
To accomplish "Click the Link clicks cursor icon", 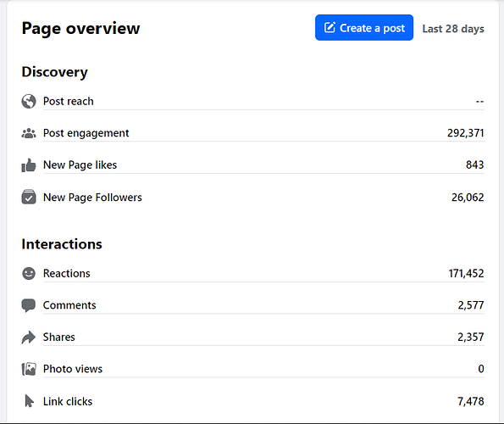I will [29, 401].
